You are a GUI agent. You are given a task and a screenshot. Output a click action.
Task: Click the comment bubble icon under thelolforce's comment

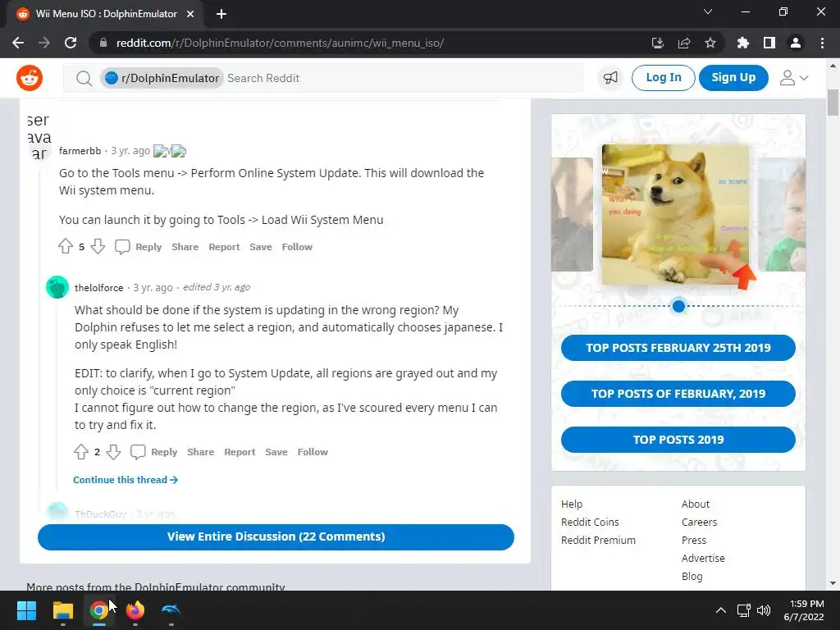[x=138, y=452]
